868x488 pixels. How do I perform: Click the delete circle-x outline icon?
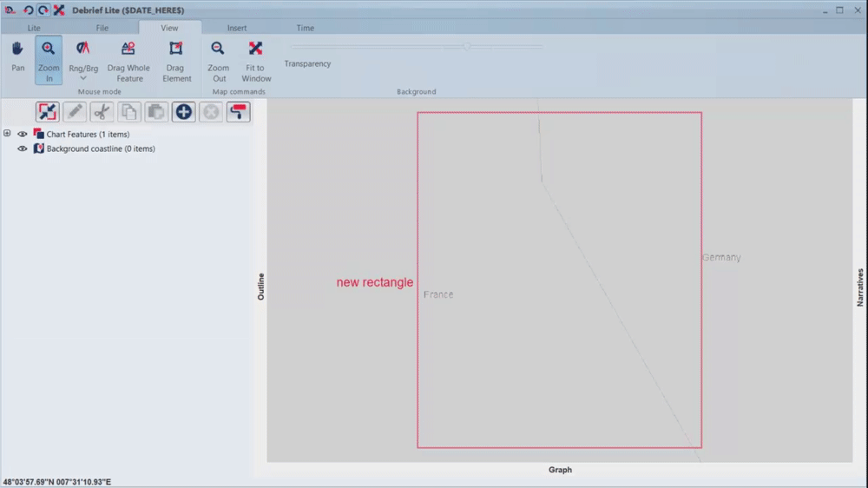211,112
